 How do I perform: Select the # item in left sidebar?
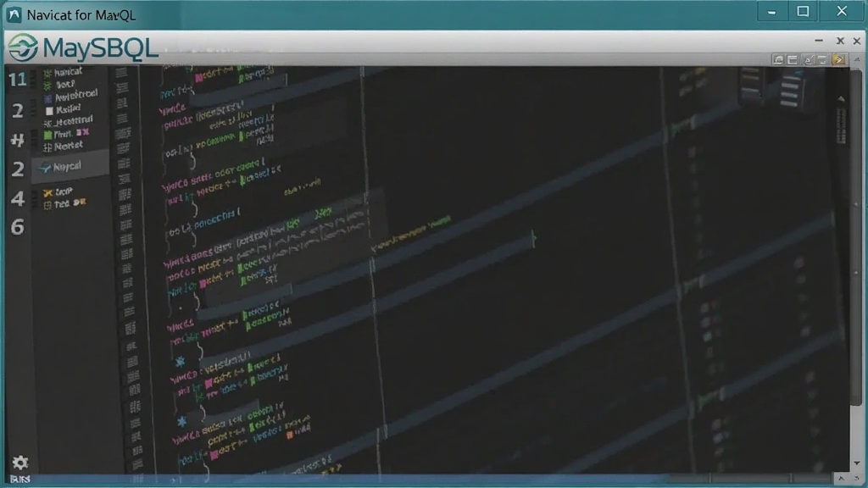[17, 140]
